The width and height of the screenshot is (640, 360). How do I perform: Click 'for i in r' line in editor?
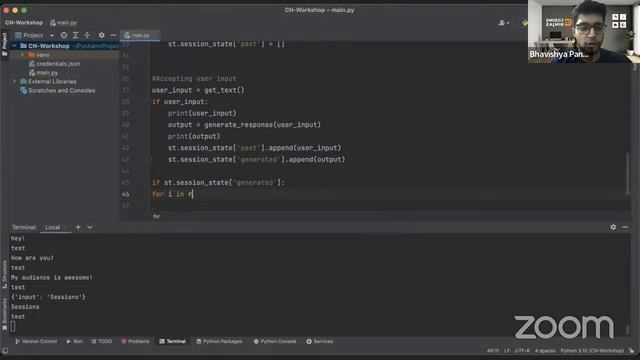click(x=172, y=194)
